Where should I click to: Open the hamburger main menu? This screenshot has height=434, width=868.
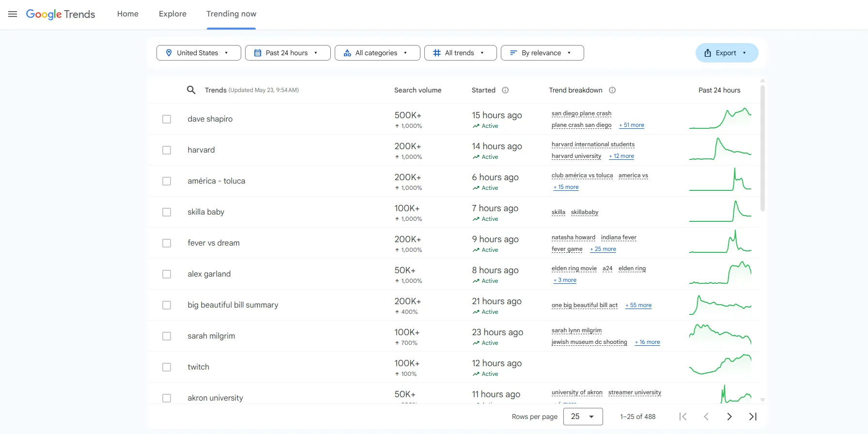point(13,14)
